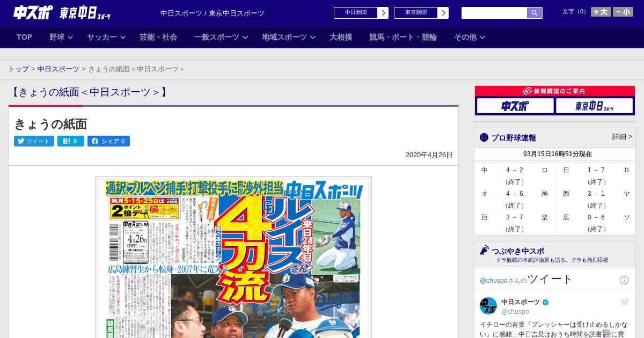Click the Twitter widget info icon
The height and width of the screenshot is (338, 644).
[624, 280]
